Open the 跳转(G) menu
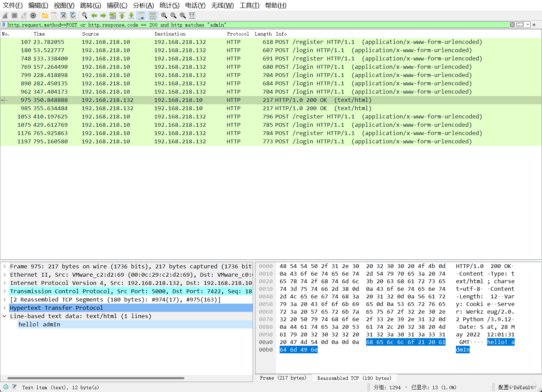This screenshot has width=542, height=392. tap(91, 6)
